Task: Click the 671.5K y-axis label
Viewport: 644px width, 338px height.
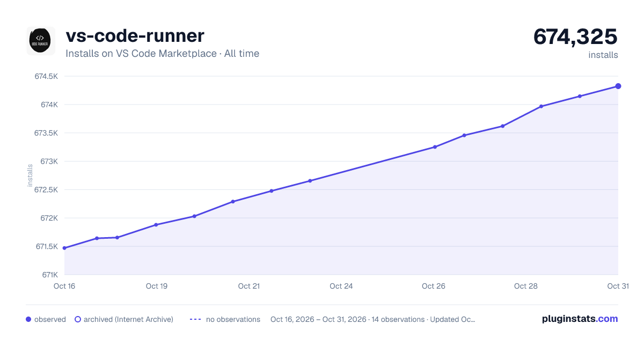Action: click(47, 246)
